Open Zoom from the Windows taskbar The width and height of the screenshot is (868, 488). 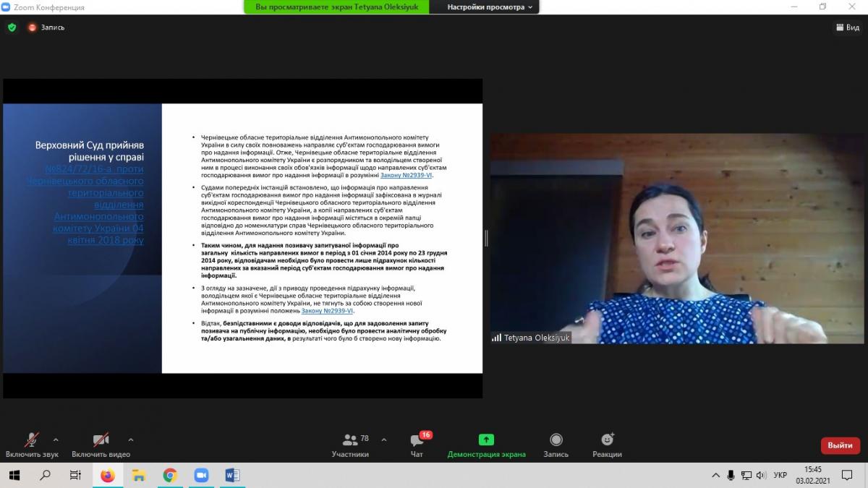(x=201, y=475)
